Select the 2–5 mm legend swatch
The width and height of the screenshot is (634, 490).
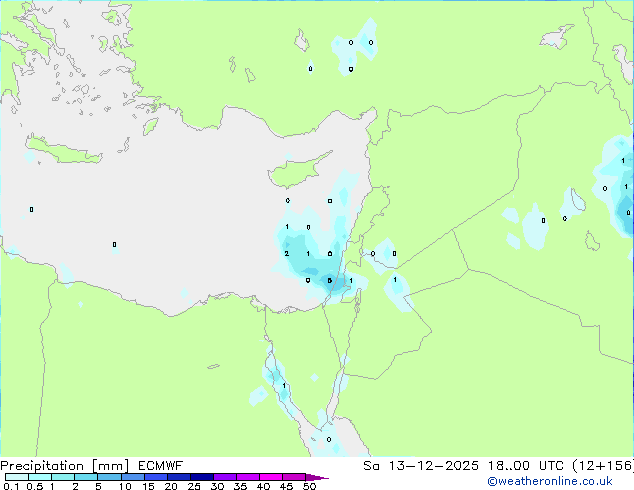(x=86, y=477)
